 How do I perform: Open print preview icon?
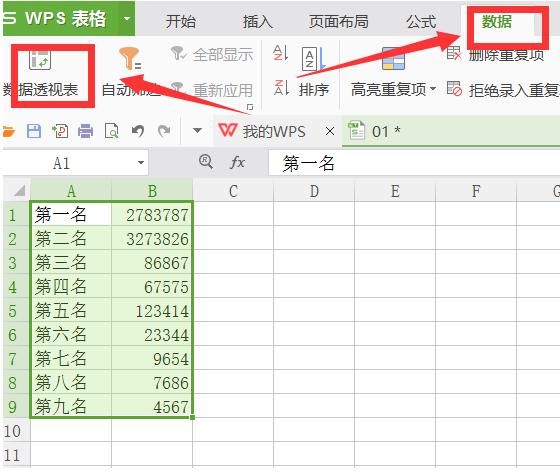(x=112, y=131)
